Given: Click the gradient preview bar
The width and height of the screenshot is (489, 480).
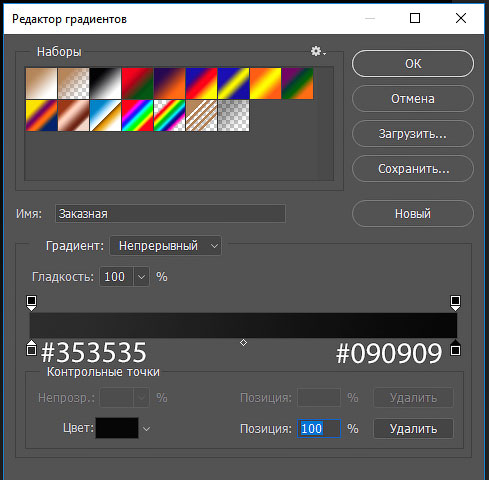Looking at the screenshot, I should 243,325.
